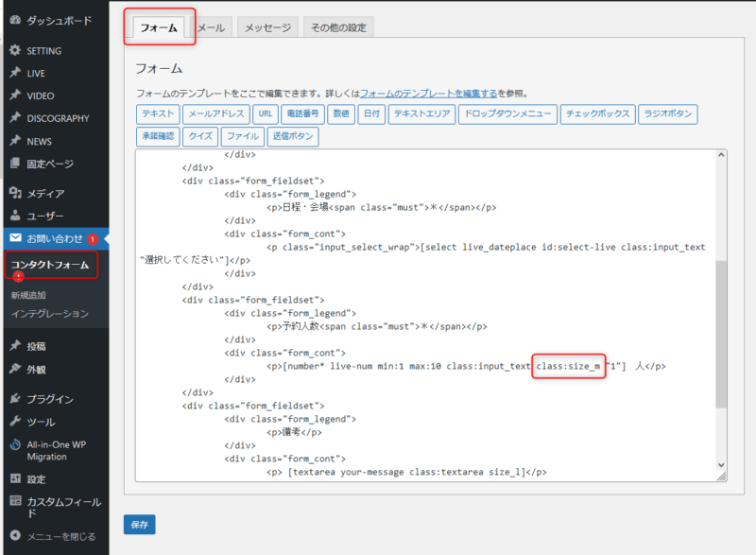Switch to the メール tab
756x555 pixels.
[x=211, y=28]
